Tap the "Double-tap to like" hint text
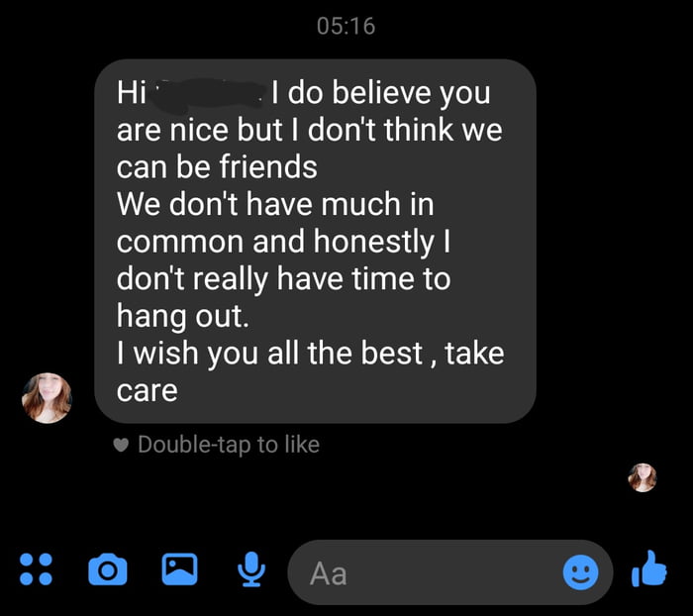Viewport: 693px width, 616px height. pyautogui.click(x=229, y=445)
